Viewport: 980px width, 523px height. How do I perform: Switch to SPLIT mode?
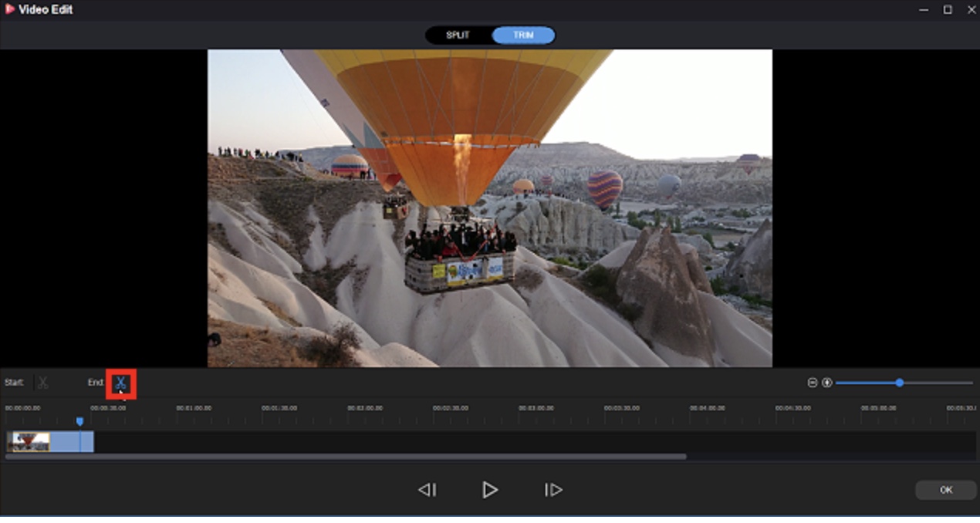[458, 35]
